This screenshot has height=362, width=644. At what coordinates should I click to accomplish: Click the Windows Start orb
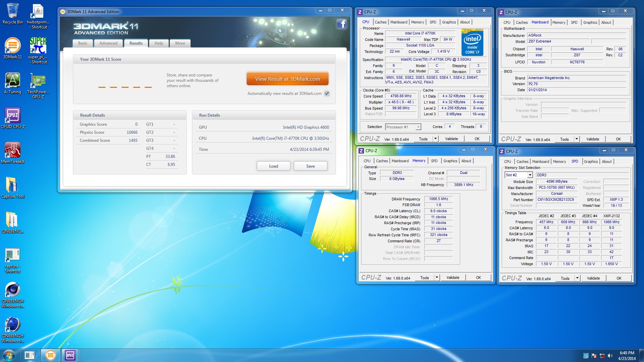(9, 355)
